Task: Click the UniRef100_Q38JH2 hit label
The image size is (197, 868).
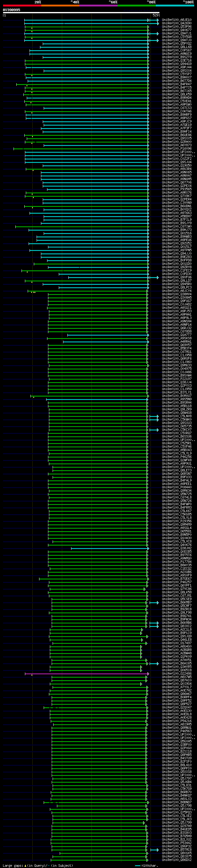Action: click(177, 548)
